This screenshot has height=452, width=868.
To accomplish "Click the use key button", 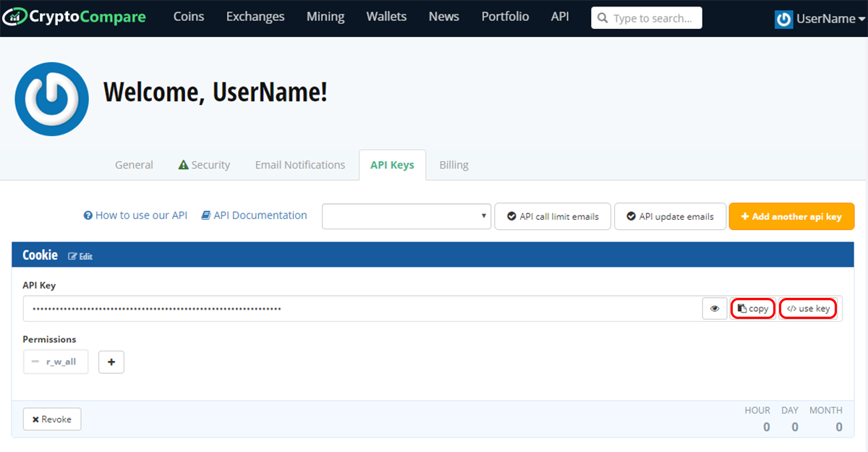I will pos(808,309).
